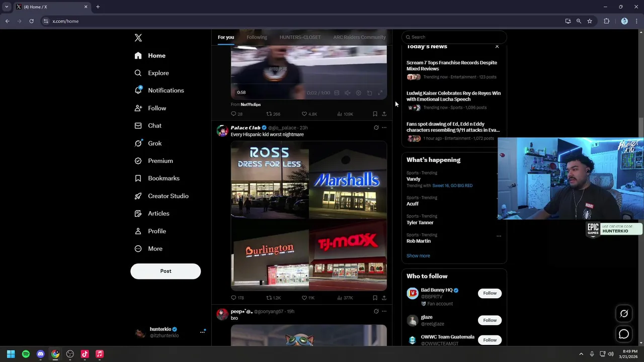Click the X logo in sidebar
The width and height of the screenshot is (644, 362).
click(x=138, y=38)
